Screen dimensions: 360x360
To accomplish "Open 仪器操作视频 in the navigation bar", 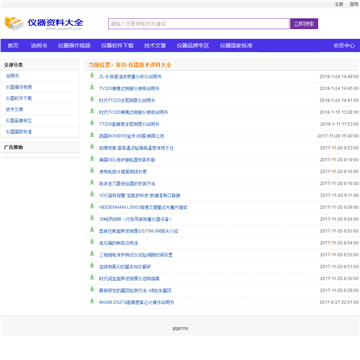I will [x=74, y=46].
